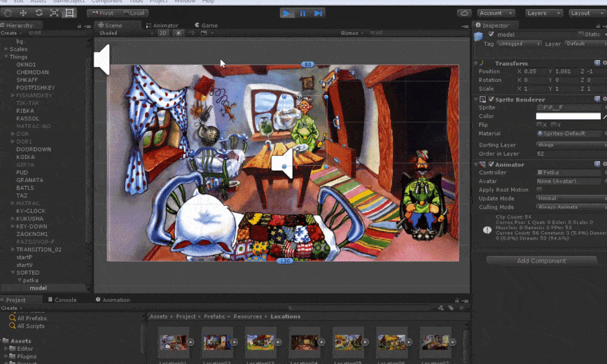Open the Layers dropdown
This screenshot has width=607, height=364.
tap(543, 13)
